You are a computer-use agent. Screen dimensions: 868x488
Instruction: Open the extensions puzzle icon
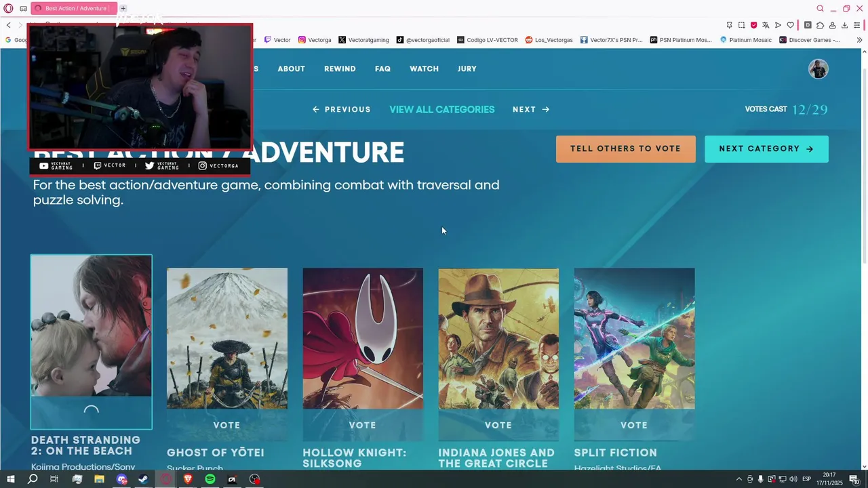coord(820,25)
